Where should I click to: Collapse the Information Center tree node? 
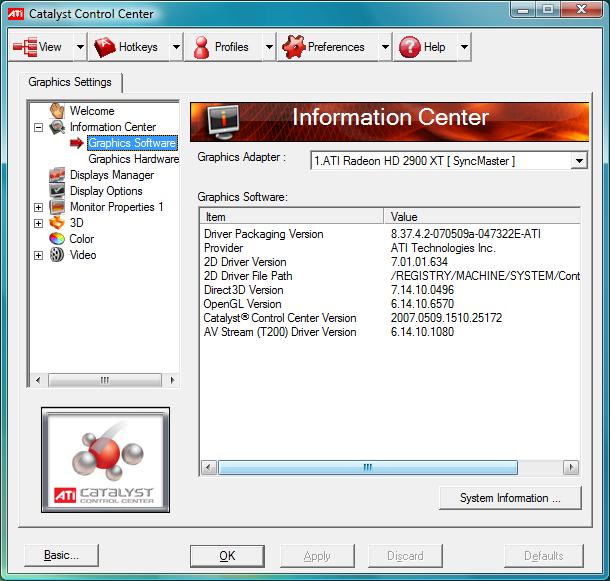(x=38, y=127)
